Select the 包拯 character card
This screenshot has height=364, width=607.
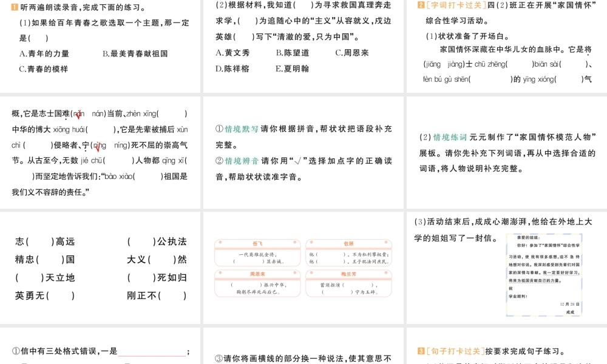[349, 252]
